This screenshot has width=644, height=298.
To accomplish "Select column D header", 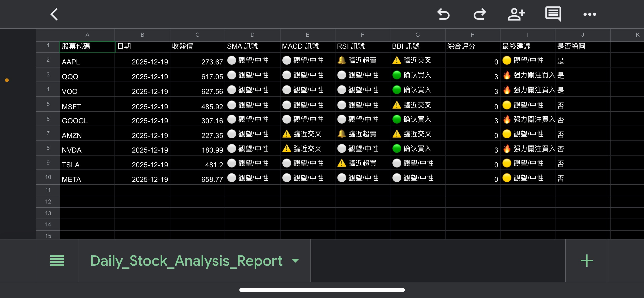I will coord(252,35).
